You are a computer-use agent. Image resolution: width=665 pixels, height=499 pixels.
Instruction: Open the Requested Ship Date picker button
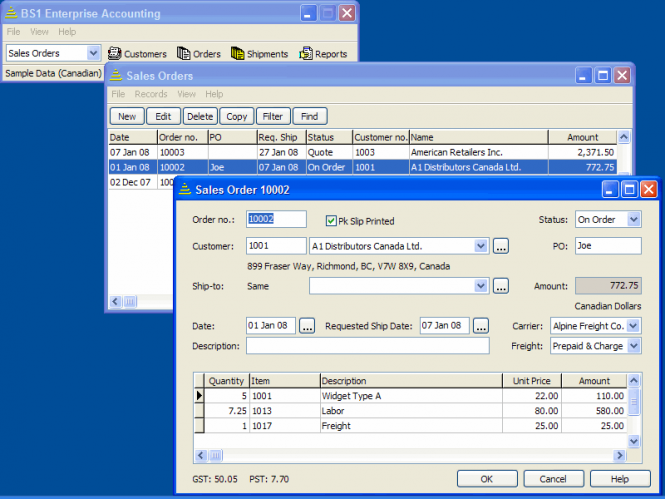pos(481,326)
